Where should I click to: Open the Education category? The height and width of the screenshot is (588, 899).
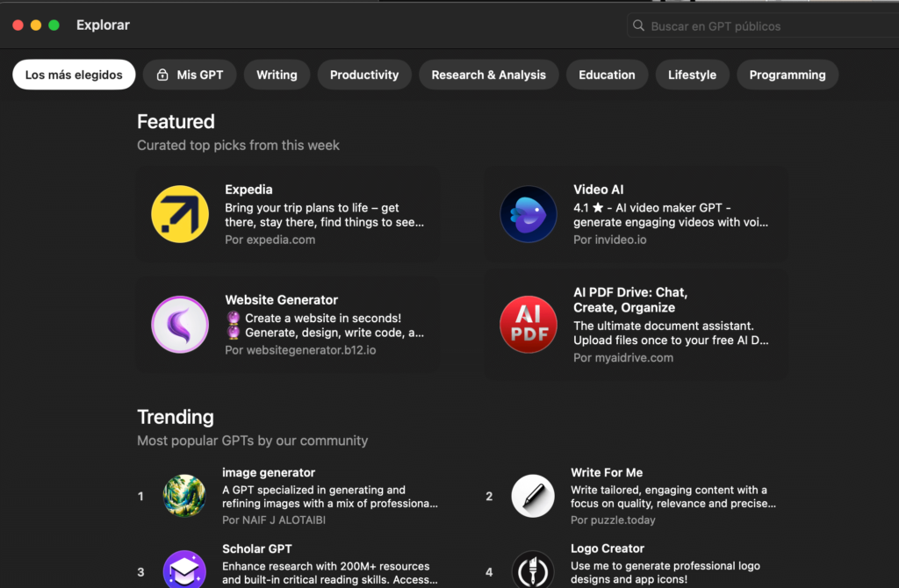[607, 75]
